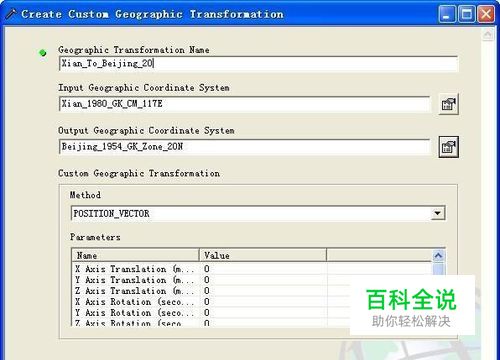This screenshot has height=360, width=500.
Task: Edit Z Axis Translation value cell
Action: point(263,291)
